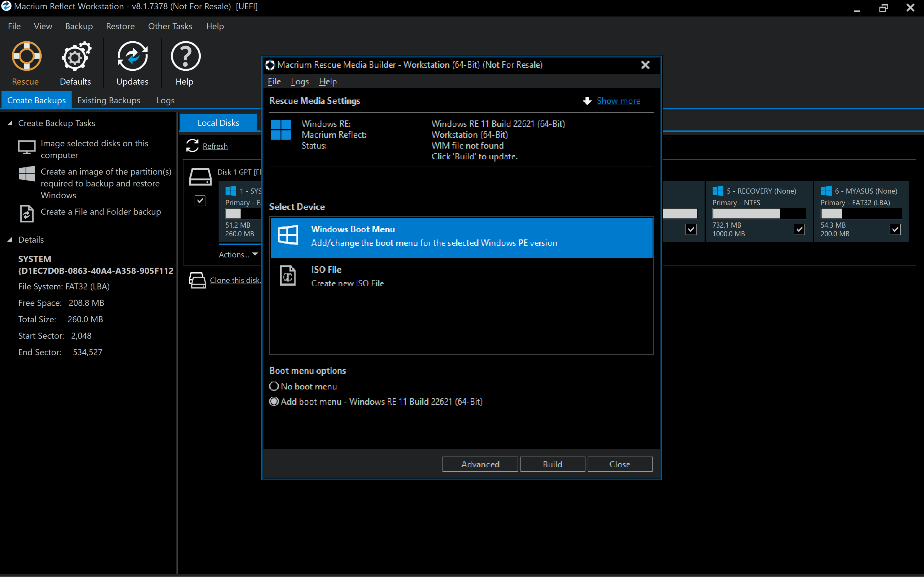
Task: Open the Other Tasks menu
Action: (x=170, y=26)
